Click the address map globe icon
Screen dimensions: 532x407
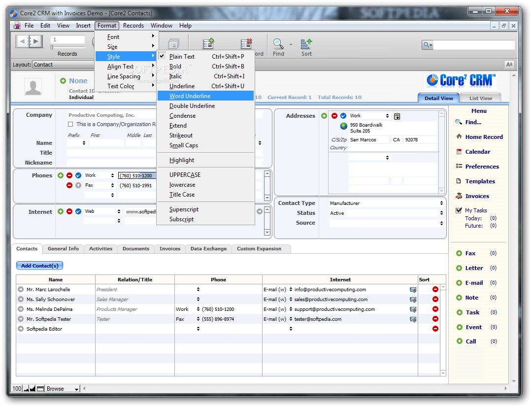(x=344, y=126)
